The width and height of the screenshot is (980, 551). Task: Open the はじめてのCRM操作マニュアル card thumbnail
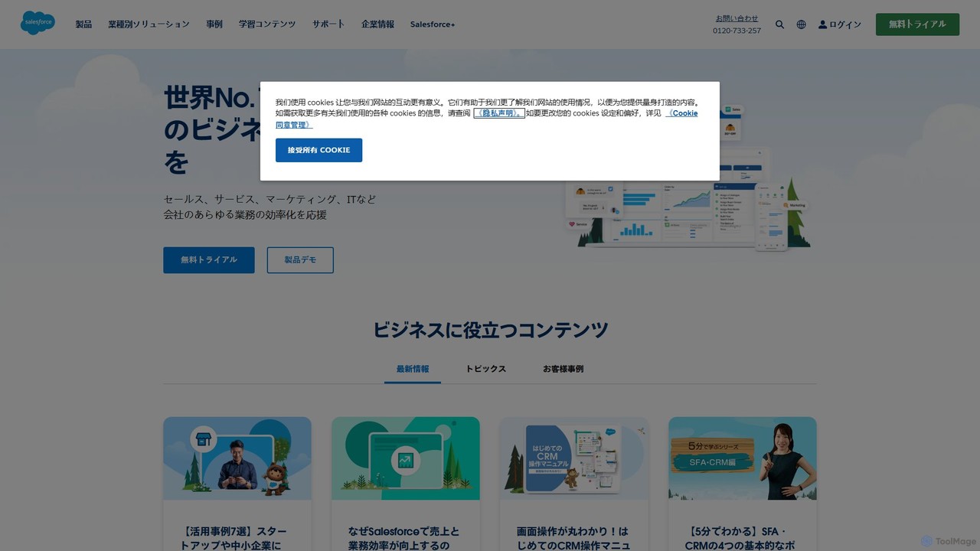(x=574, y=458)
